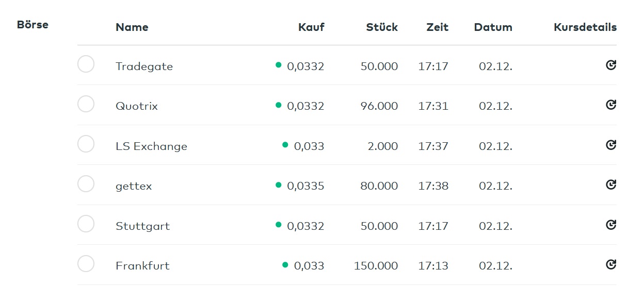The height and width of the screenshot is (286, 644).
Task: Select the Quotrix exchange radio button
Action: [86, 104]
